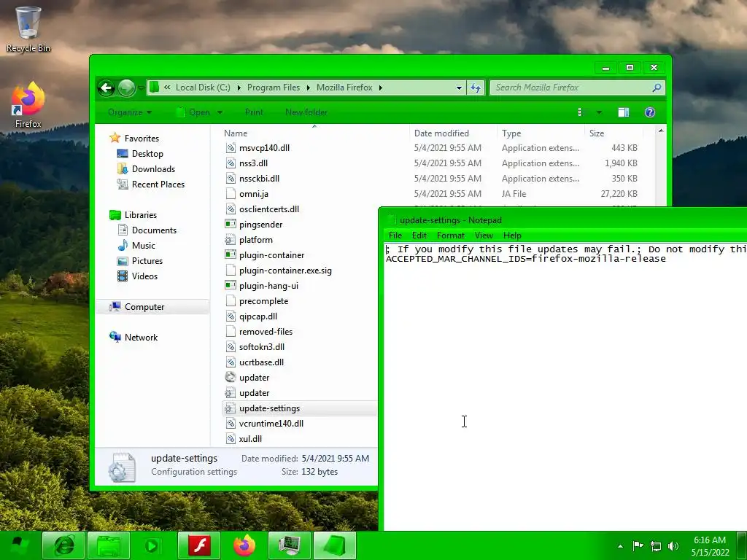Open the network tray icon
This screenshot has height=560, width=747.
tap(656, 545)
